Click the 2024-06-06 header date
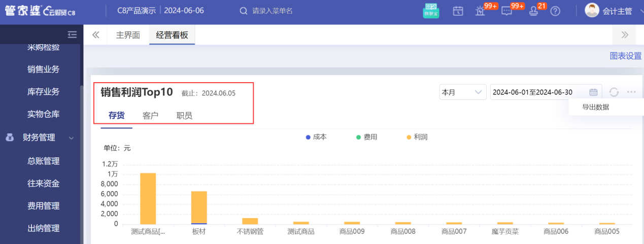This screenshot has width=644, height=244. point(184,11)
